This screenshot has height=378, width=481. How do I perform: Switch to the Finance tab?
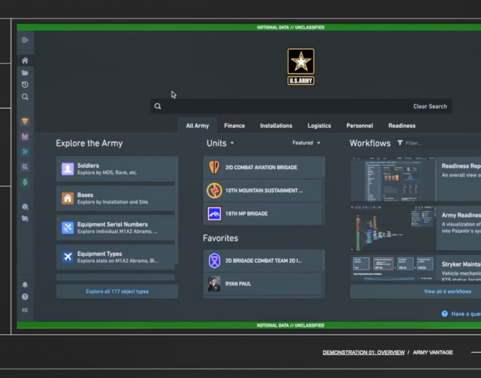[234, 126]
